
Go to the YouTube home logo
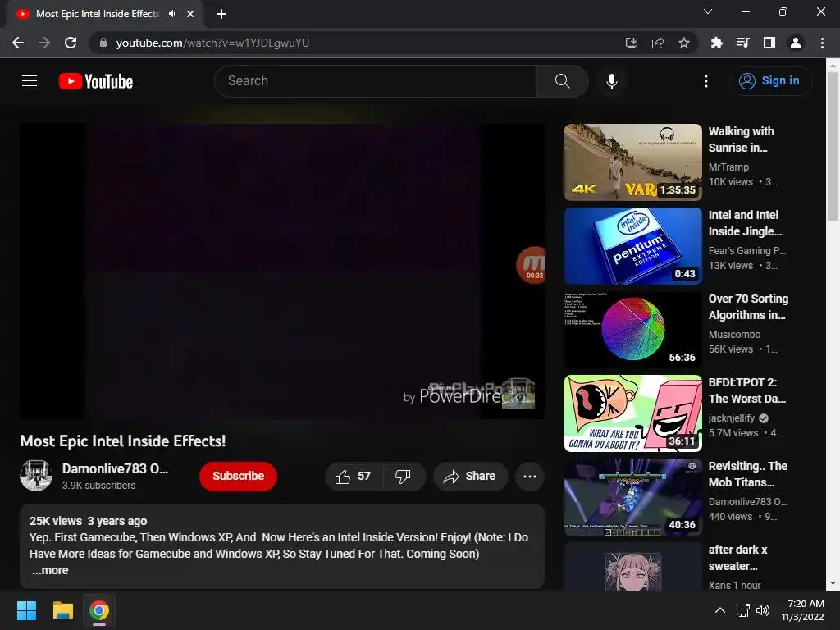pyautogui.click(x=96, y=81)
